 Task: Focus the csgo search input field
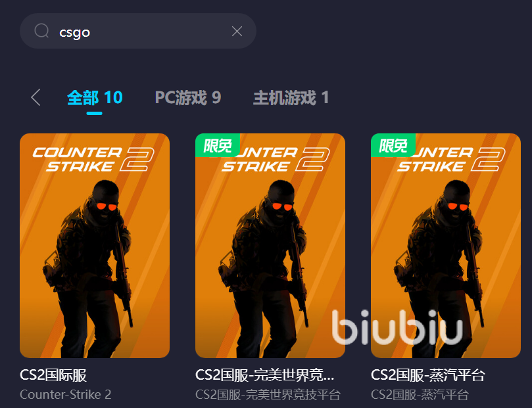(x=137, y=31)
